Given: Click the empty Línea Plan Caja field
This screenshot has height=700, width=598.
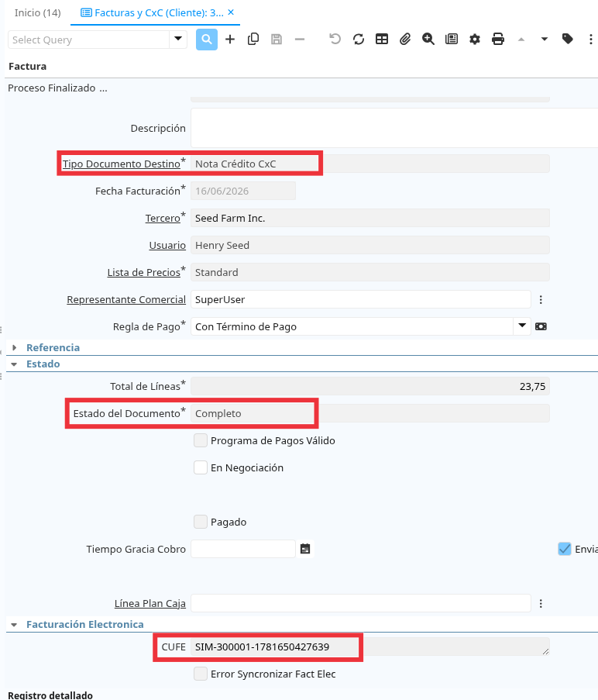Looking at the screenshot, I should tap(361, 604).
